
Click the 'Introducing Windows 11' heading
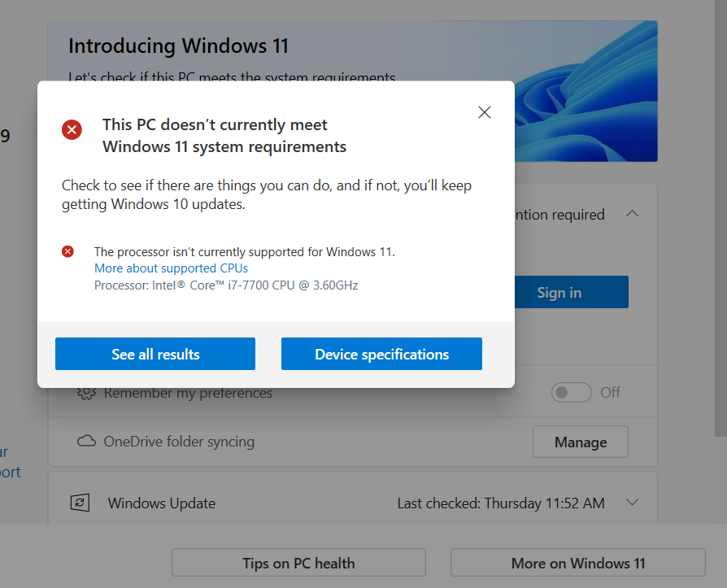click(x=179, y=46)
